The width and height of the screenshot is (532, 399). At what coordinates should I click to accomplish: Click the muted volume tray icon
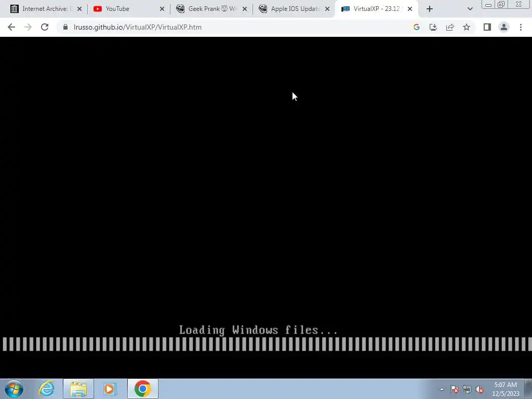[480, 389]
